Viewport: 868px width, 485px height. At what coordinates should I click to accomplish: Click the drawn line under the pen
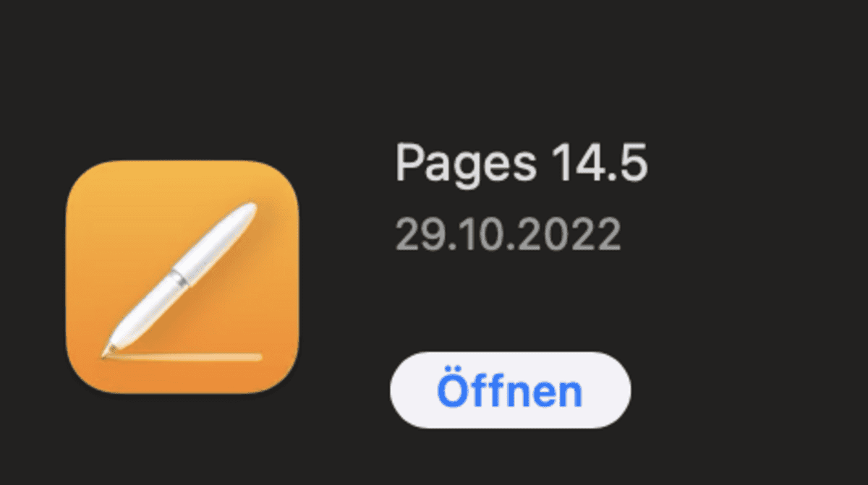coord(184,356)
